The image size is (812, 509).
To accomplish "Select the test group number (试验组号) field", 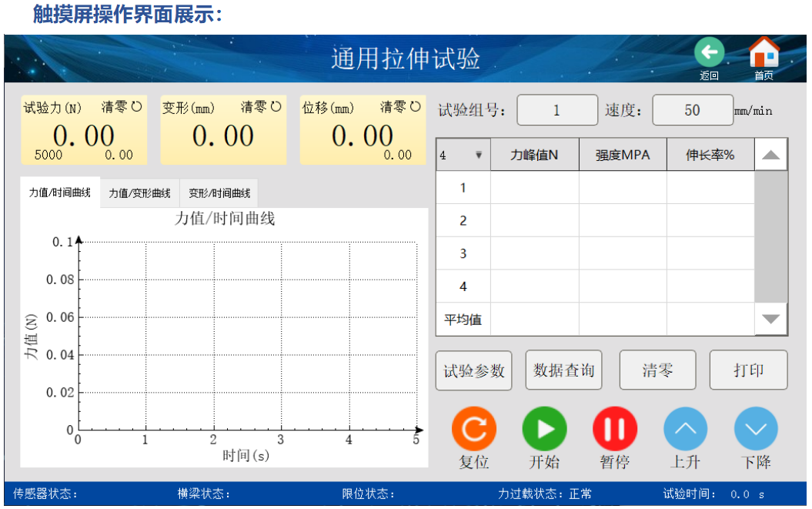I will coord(556,110).
